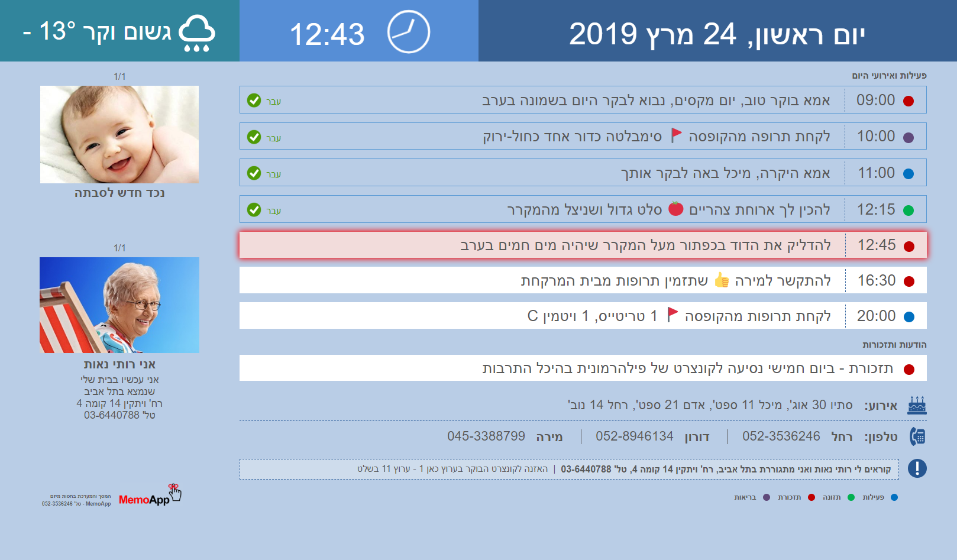Click the name דורון in the phone row

[x=697, y=437]
